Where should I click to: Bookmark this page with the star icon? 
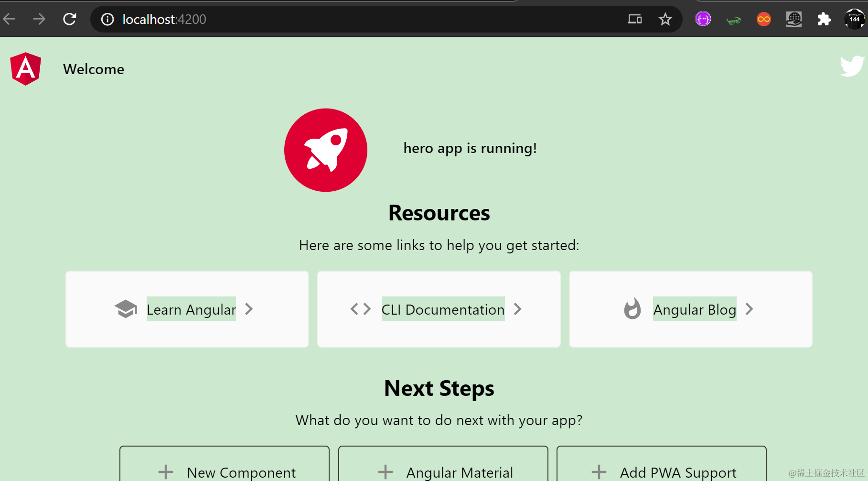point(665,19)
